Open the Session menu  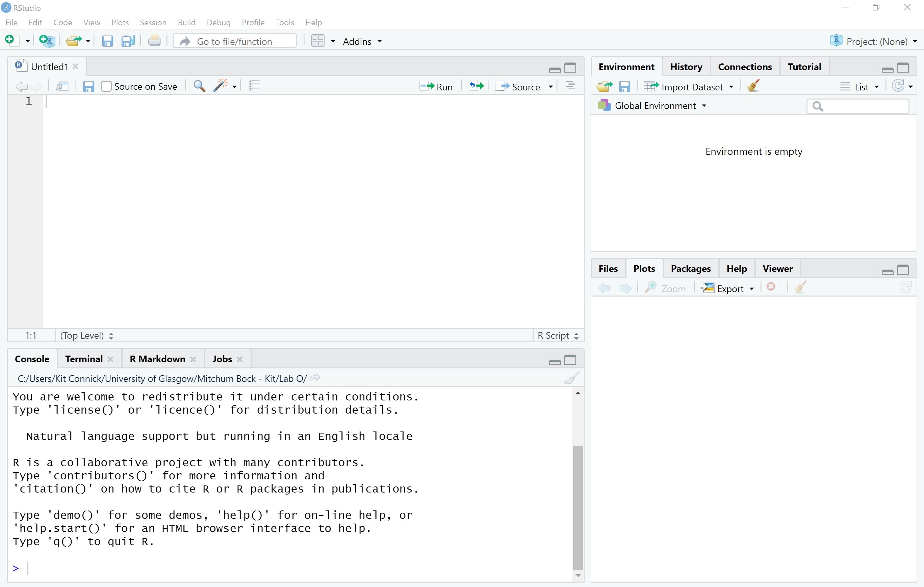[x=153, y=23]
